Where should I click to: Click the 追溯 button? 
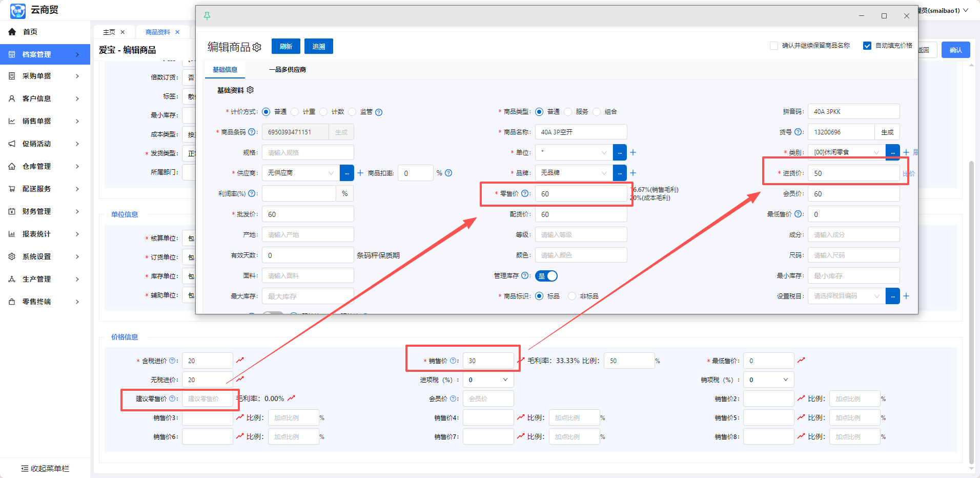319,46
